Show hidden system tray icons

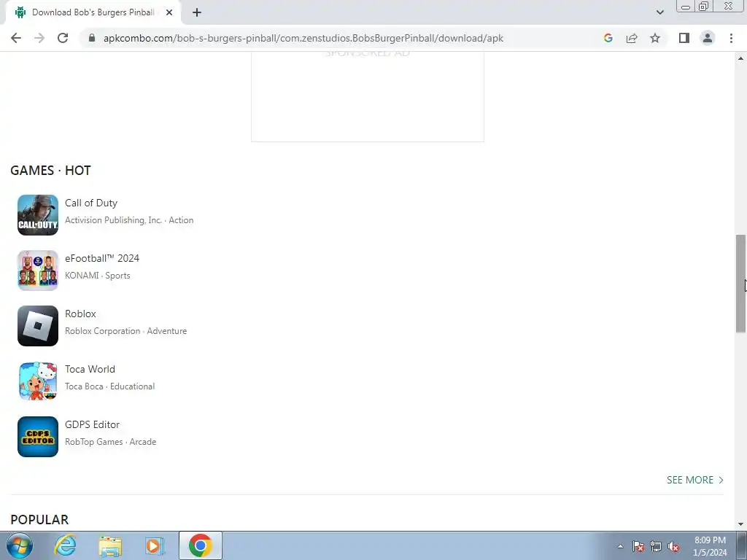pyautogui.click(x=620, y=546)
